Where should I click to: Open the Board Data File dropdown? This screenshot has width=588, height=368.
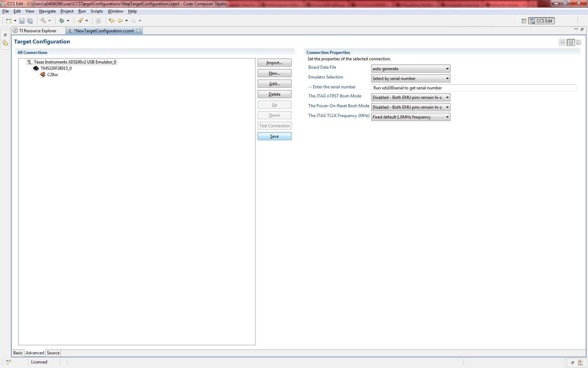pos(447,69)
